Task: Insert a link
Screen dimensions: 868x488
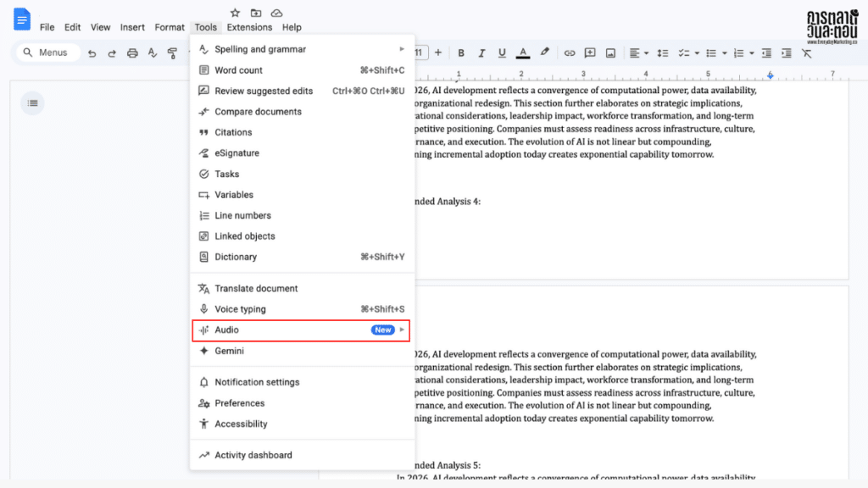Action: pyautogui.click(x=569, y=53)
